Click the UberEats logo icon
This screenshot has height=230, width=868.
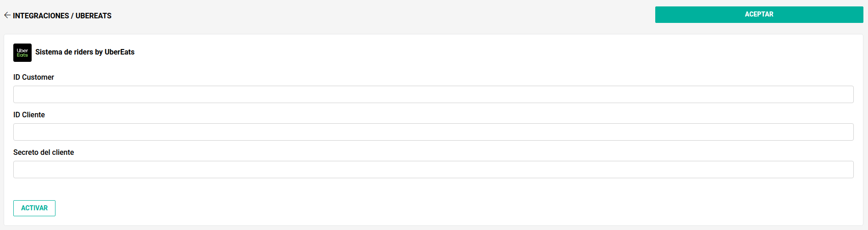click(22, 53)
